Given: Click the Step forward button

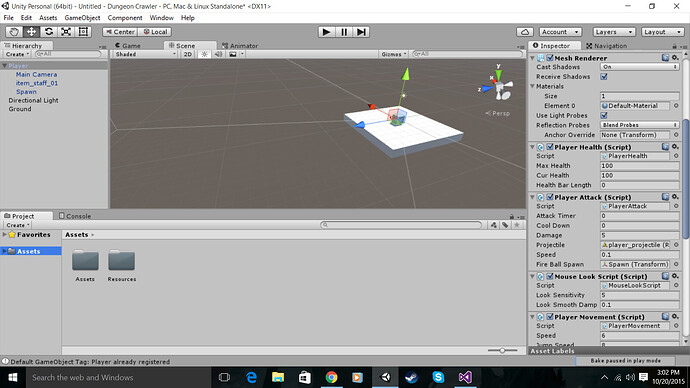Looking at the screenshot, I should click(361, 32).
